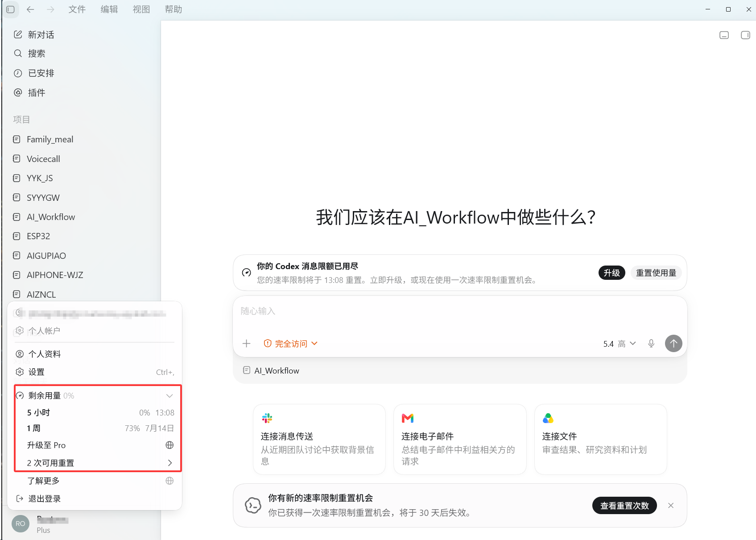Open the 连接文件 card

click(x=601, y=440)
